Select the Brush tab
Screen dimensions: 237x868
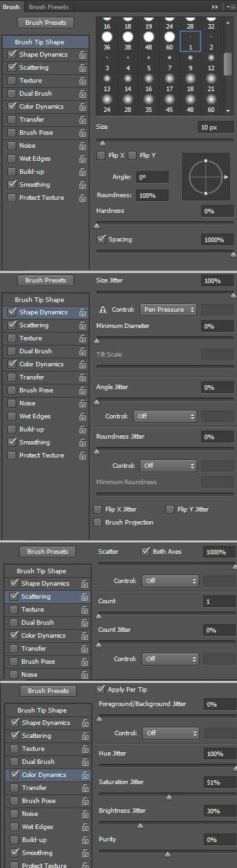pos(12,7)
